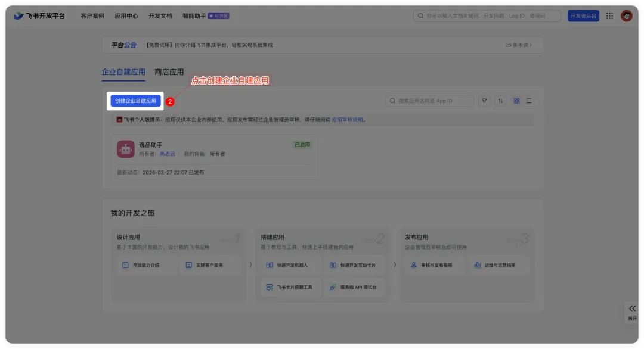
Task: Click the 飞书卡片搭建工具 icon
Action: [270, 288]
